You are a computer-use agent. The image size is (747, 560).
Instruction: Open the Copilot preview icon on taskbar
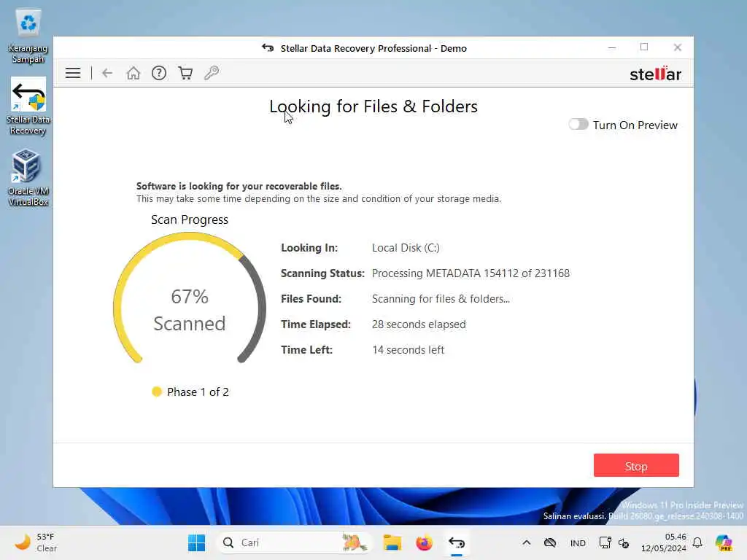[x=724, y=542]
